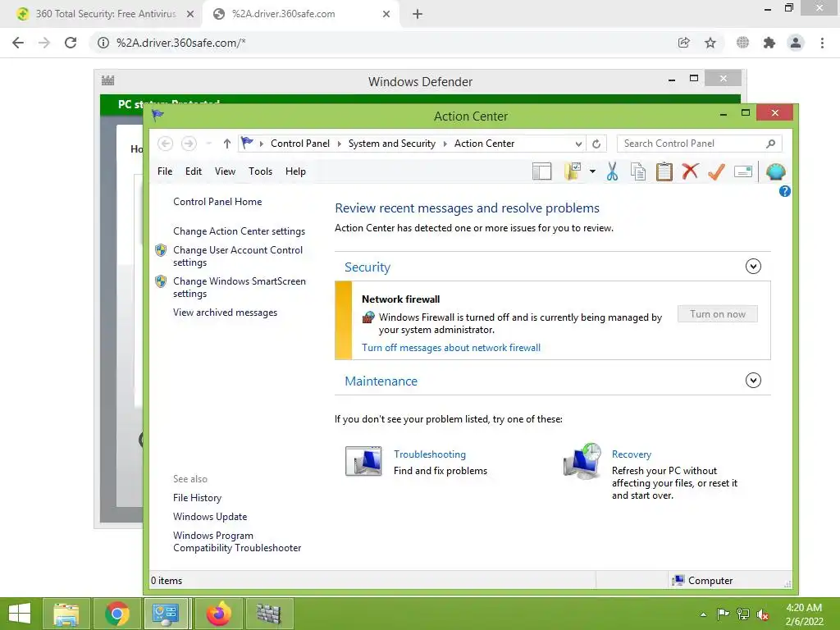Screen dimensions: 840x630
Task: Open the dropdown arrow beside folder options icon
Action: pos(592,171)
